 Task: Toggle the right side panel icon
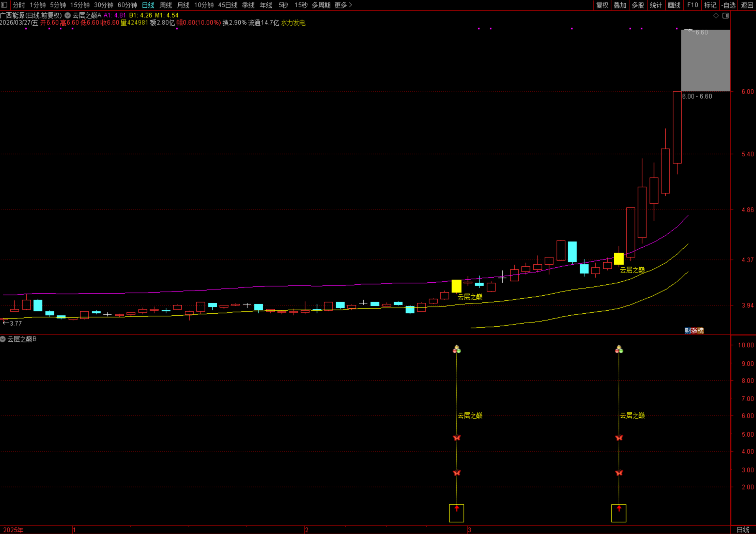click(x=725, y=16)
